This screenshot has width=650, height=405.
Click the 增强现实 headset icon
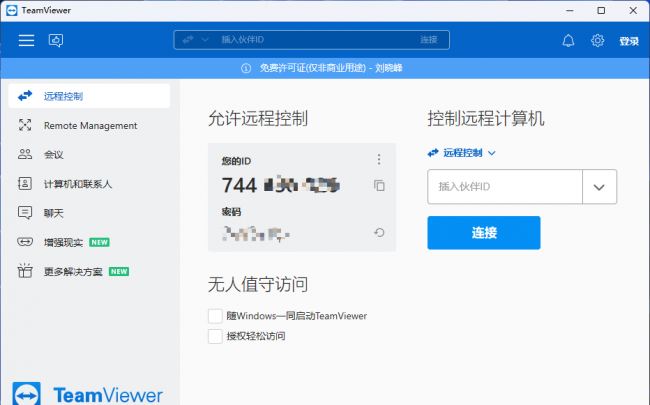tap(25, 242)
